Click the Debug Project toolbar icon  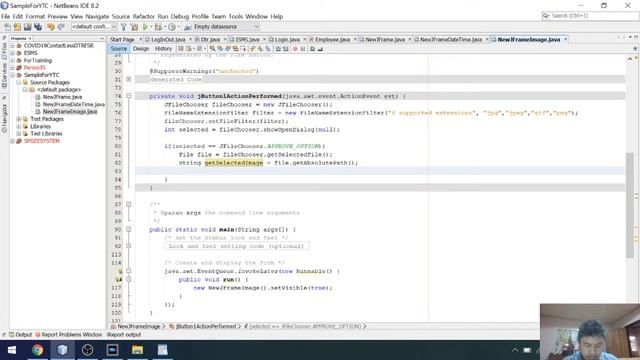158,27
